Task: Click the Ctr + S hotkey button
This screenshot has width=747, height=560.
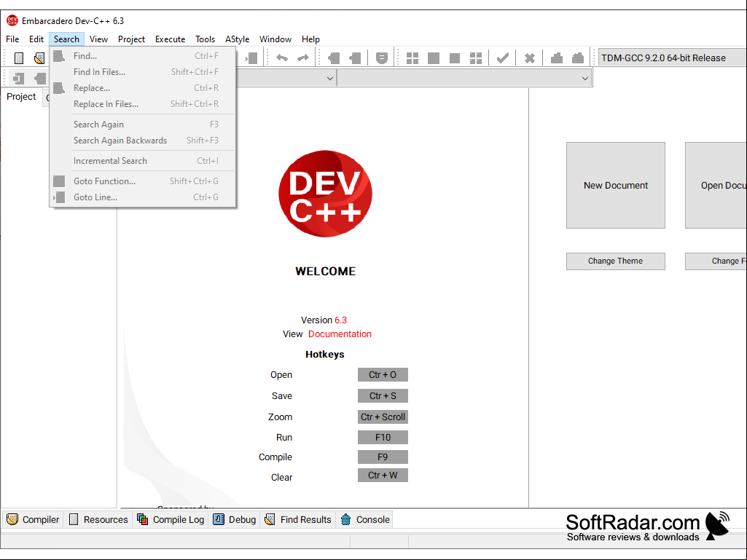Action: click(x=383, y=395)
